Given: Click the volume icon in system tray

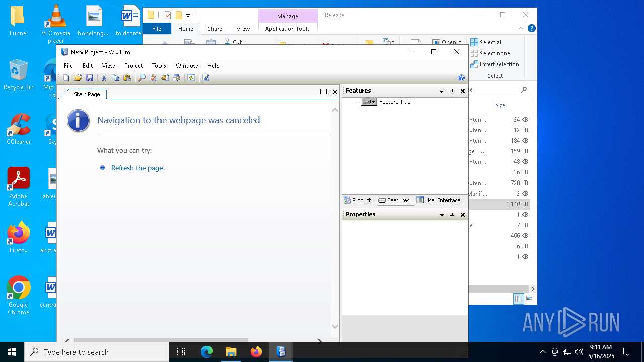Looking at the screenshot, I should (579, 352).
